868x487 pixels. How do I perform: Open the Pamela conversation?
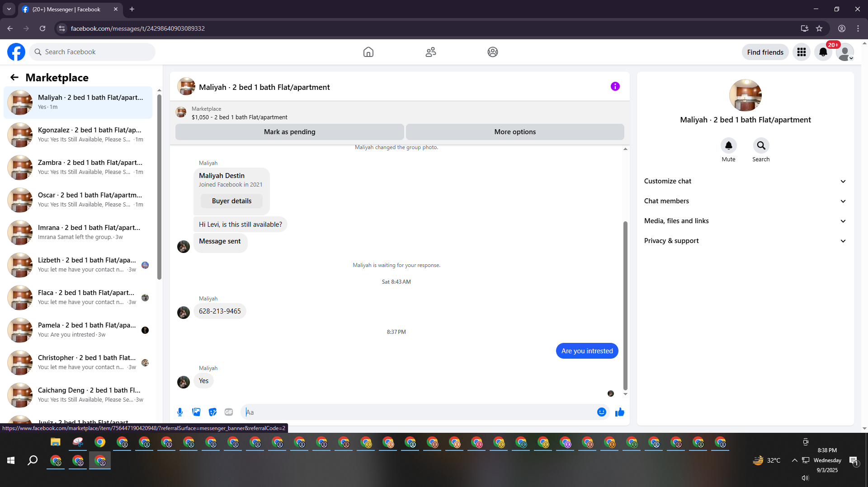(78, 330)
